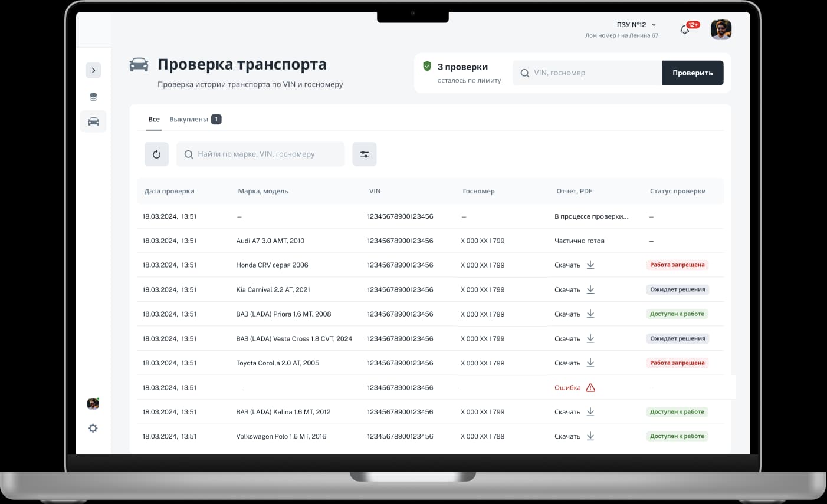Expand the ПЗУ №12 location dropdown
The image size is (827, 504).
coord(636,25)
